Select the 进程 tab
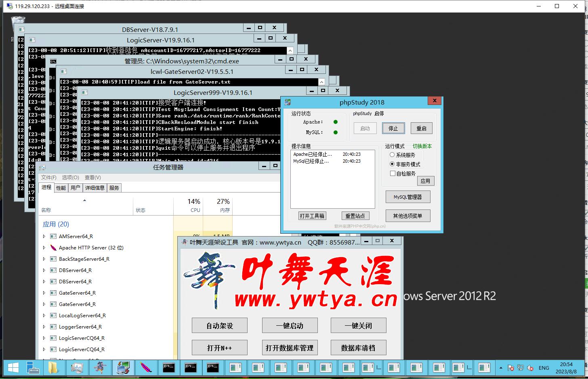Image resolution: width=588 pixels, height=379 pixels. (x=46, y=187)
